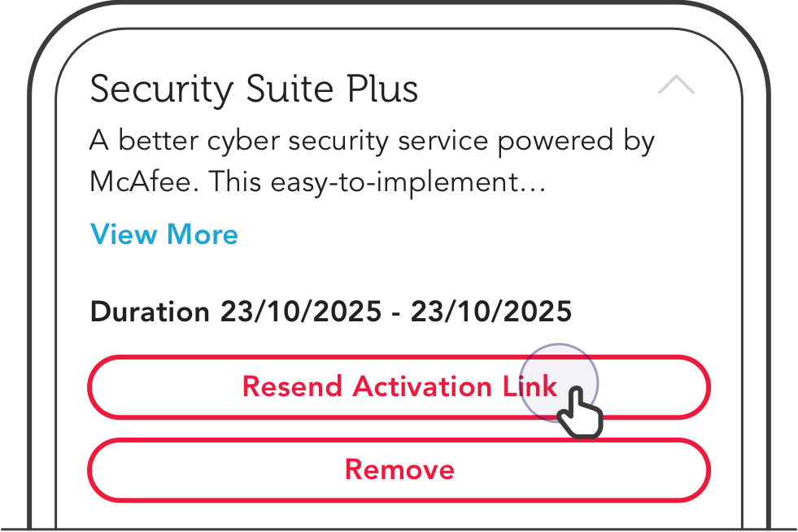The height and width of the screenshot is (532, 798).
Task: Tap the Resend Activation Link button
Action: coord(399,387)
